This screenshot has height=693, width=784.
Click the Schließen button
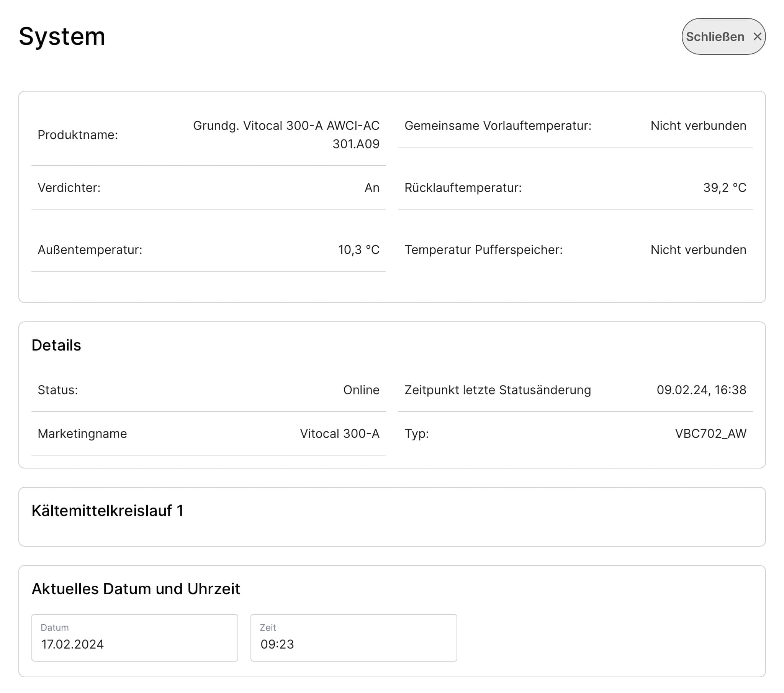click(x=723, y=36)
